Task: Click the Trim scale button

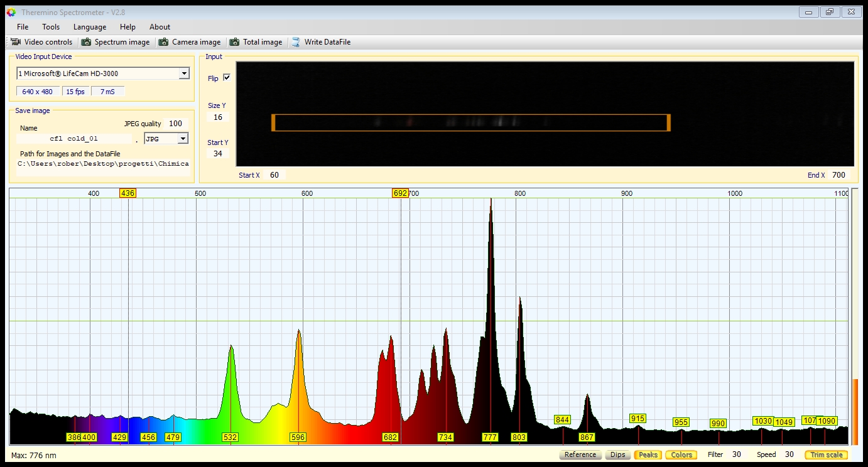Action: coord(826,454)
